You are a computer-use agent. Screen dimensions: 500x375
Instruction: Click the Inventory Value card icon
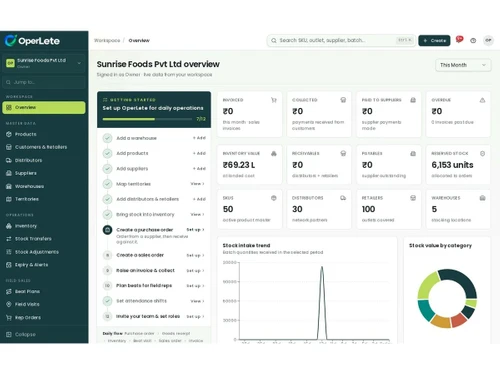pyautogui.click(x=274, y=154)
